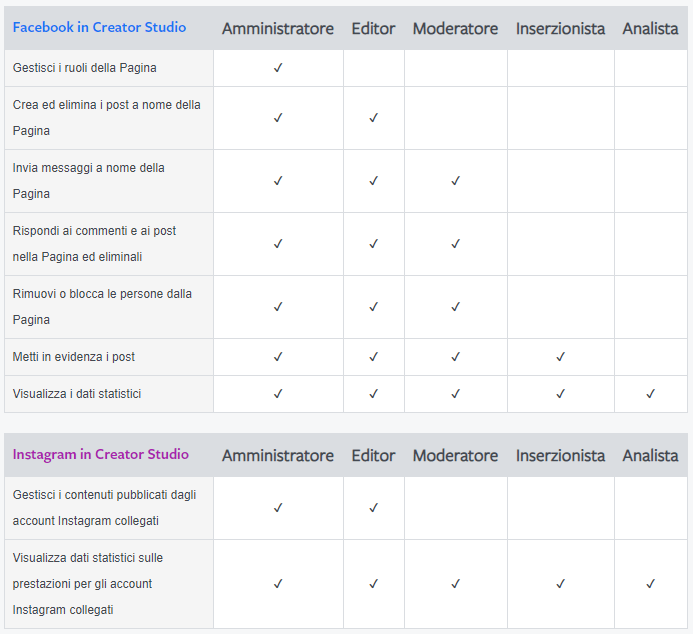Select the Analista header in Facebook table
This screenshot has height=634, width=693.
[x=651, y=29]
